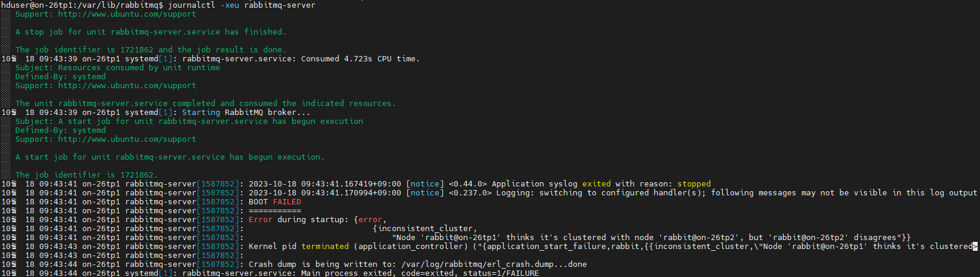Screen dimensions: 980x277
Task: Select the path '/var/log/rabbitmq/erl_crash.dump...done'
Action: click(494, 264)
